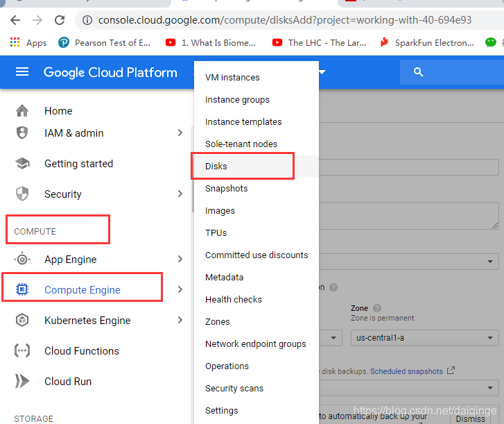
Task: Click the IAM & admin shield icon
Action: click(x=22, y=133)
